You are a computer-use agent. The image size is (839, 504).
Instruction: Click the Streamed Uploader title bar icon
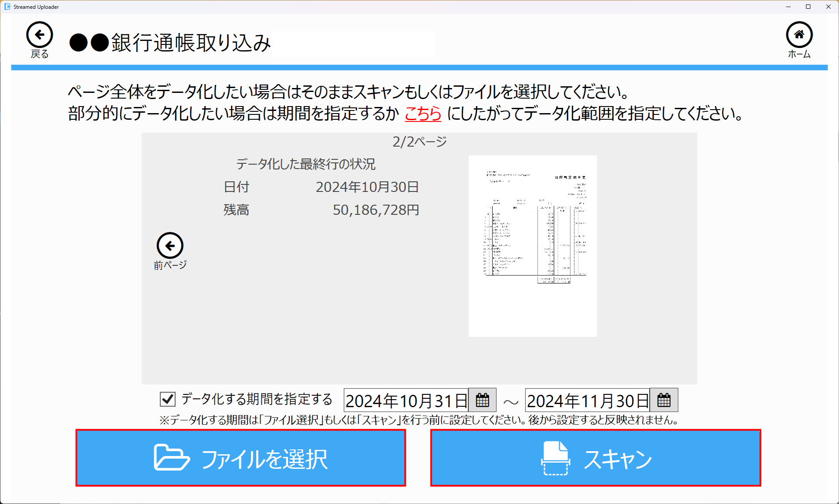(7, 7)
